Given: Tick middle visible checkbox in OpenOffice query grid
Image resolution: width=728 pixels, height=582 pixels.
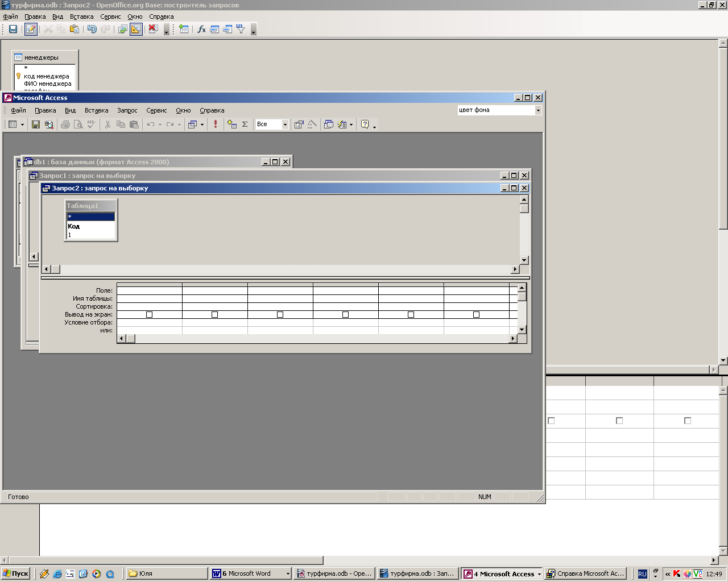Looking at the screenshot, I should (x=619, y=421).
